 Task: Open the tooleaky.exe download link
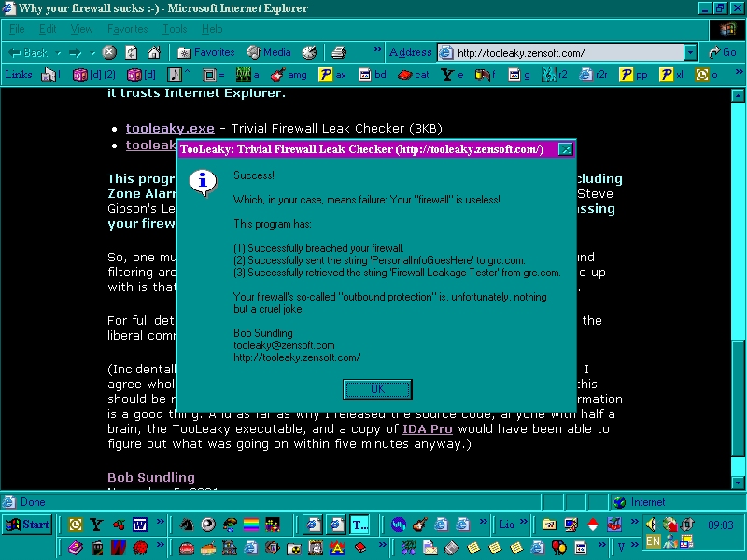pyautogui.click(x=170, y=128)
